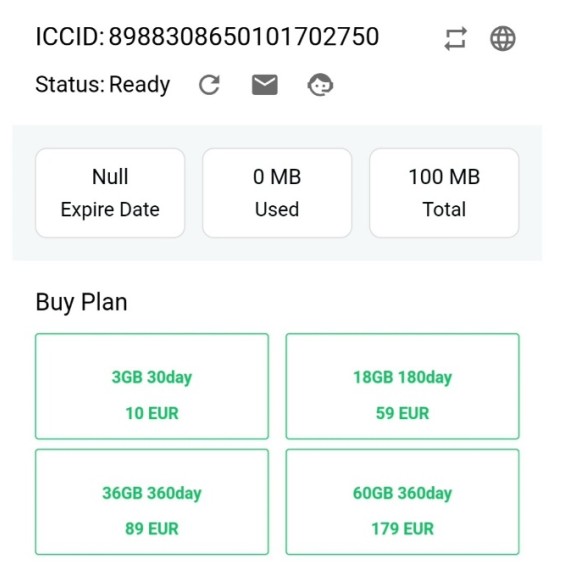The image size is (570, 570).
Task: Click the 10 EUR price text
Action: pos(152,413)
